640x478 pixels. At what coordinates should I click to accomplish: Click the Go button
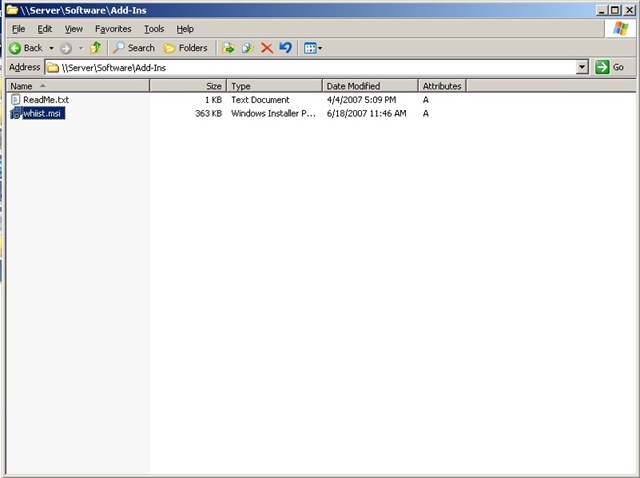click(x=609, y=67)
